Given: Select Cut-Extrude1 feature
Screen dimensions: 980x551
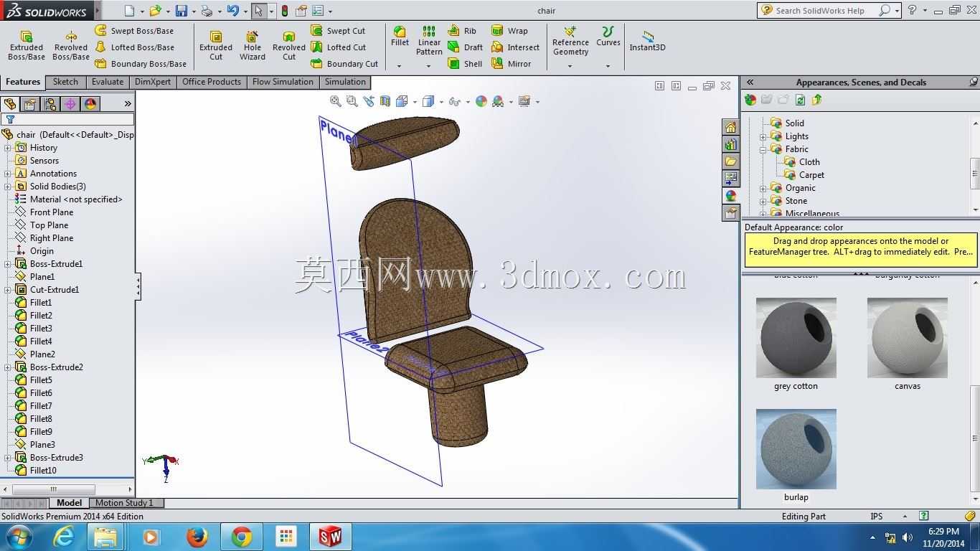Looking at the screenshot, I should point(47,290).
